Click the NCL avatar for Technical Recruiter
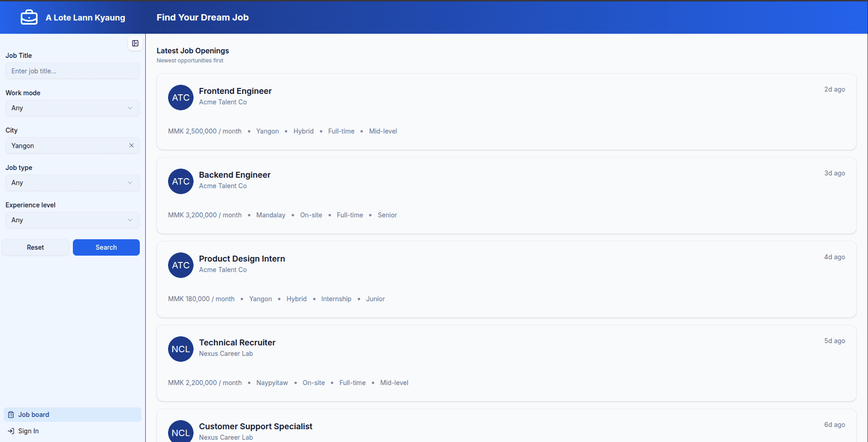 click(181, 349)
